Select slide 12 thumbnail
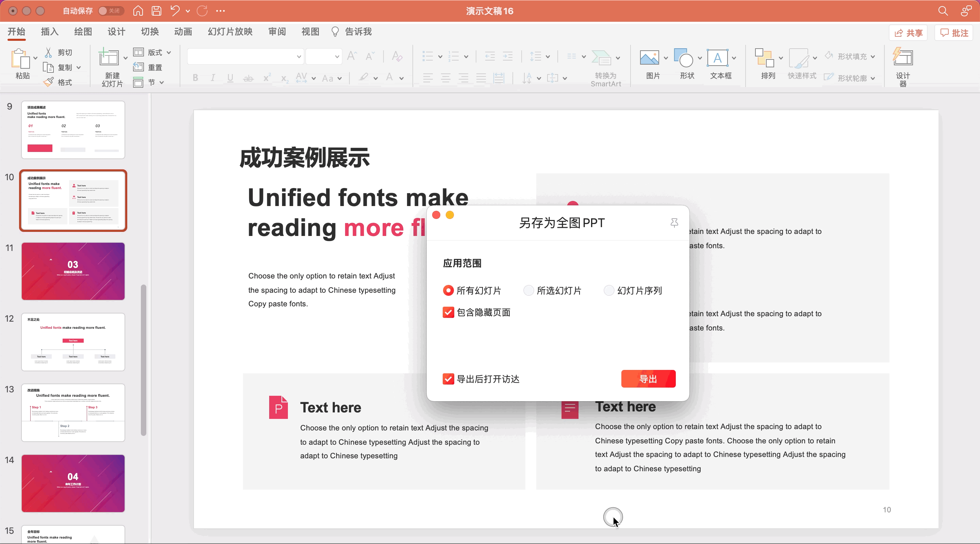Screen dimensions: 980x544 [x=73, y=342]
